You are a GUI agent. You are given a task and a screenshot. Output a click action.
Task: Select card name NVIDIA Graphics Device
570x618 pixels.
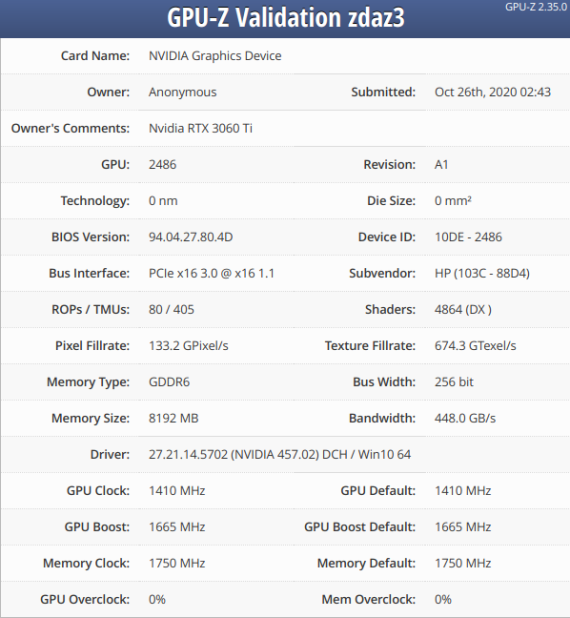(x=215, y=56)
